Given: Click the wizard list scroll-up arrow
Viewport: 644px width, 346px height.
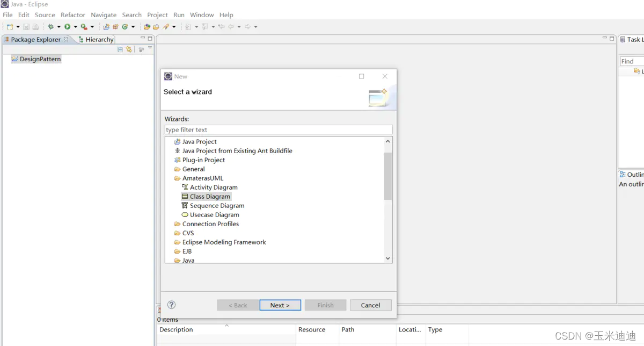Looking at the screenshot, I should [388, 141].
